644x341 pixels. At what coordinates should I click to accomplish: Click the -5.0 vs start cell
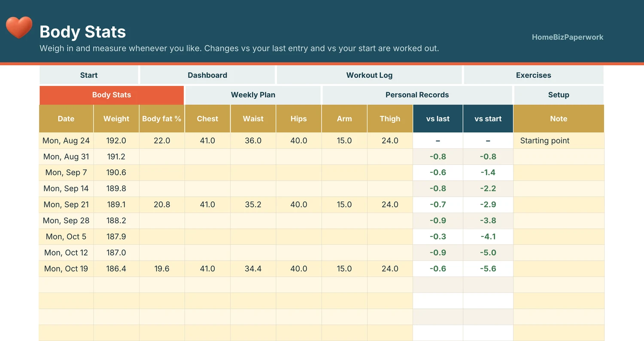(x=488, y=253)
